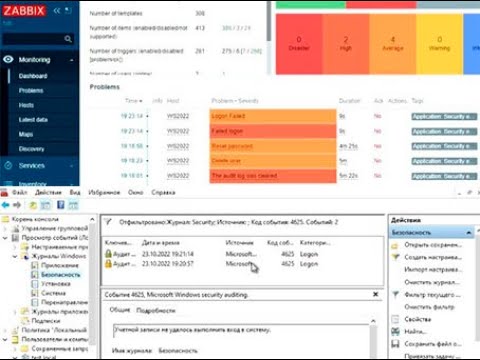The height and width of the screenshot is (360, 480).
Task: Click the Services clock icon
Action: point(8,165)
